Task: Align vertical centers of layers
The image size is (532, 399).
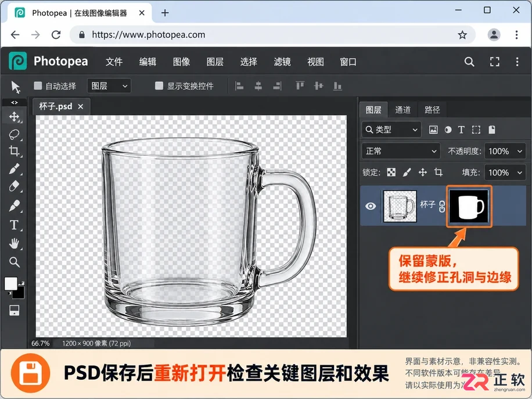Action: [319, 86]
